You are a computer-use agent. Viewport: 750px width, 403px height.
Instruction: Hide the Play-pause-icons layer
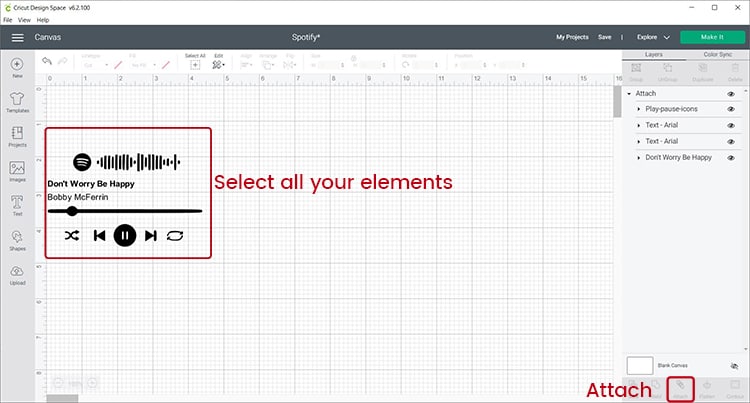731,109
